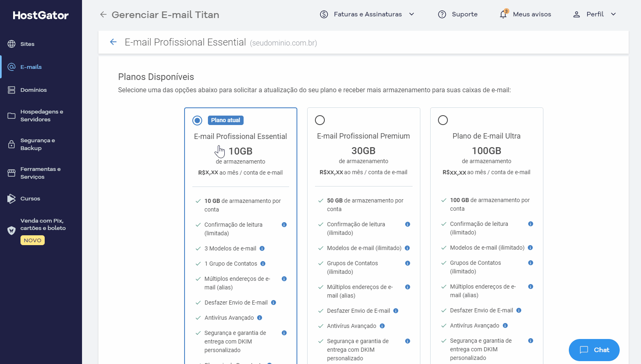Click the 30GB storage text
641x364 pixels.
[363, 151]
